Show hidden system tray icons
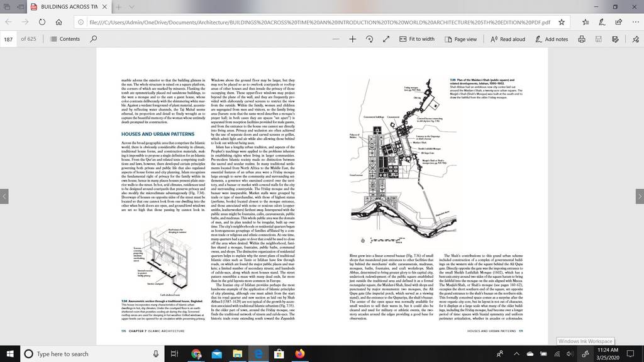The height and width of the screenshot is (362, 644). 517,354
